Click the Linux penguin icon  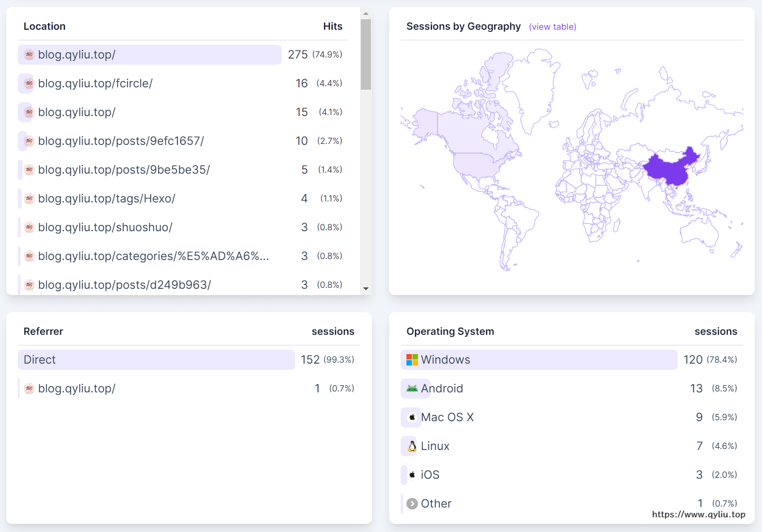click(x=412, y=446)
